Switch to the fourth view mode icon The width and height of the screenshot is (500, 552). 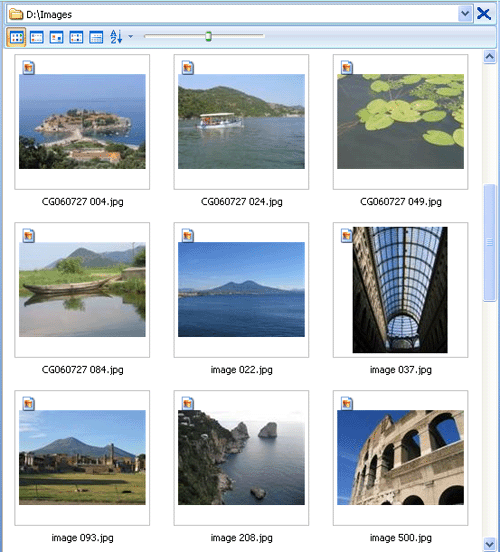point(76,37)
